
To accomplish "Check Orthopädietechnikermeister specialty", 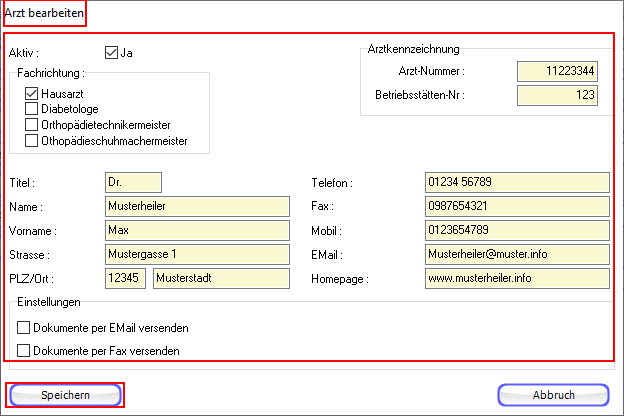I will (32, 125).
